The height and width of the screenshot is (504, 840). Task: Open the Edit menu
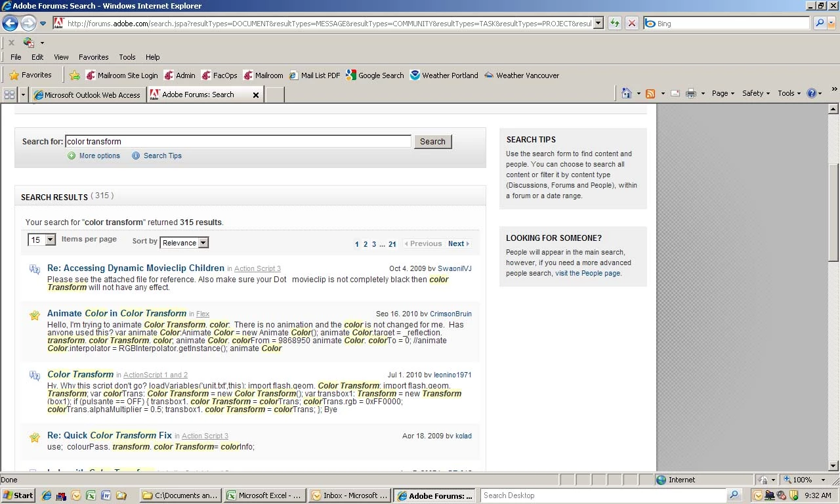point(37,57)
